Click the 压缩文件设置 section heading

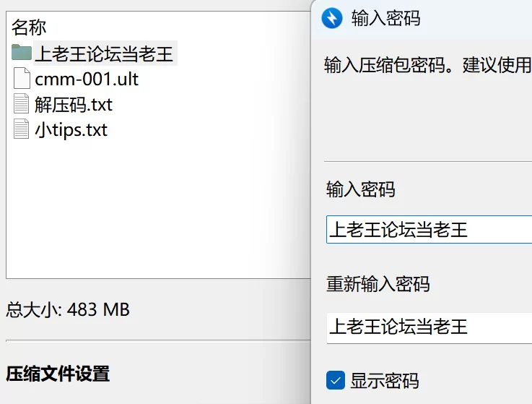point(58,374)
